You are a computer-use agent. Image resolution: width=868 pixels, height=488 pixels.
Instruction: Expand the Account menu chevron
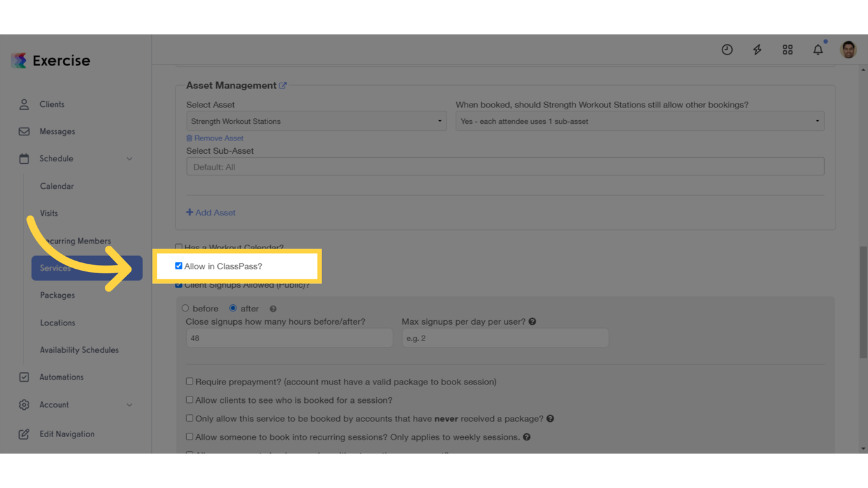130,405
